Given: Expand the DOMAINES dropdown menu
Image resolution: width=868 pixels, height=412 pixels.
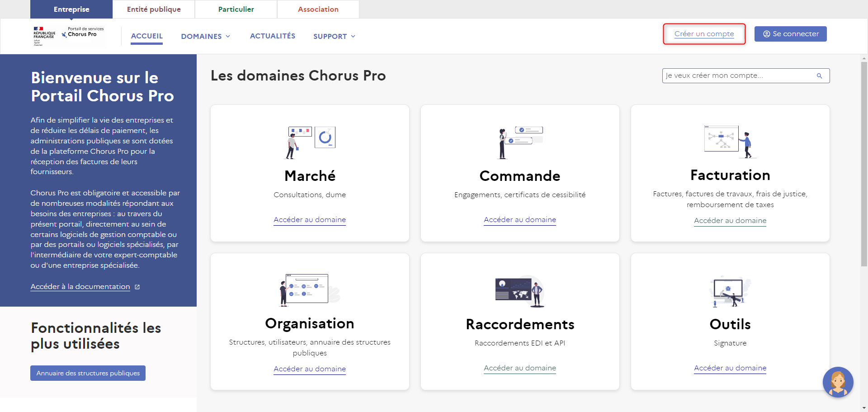Looking at the screenshot, I should [x=206, y=36].
